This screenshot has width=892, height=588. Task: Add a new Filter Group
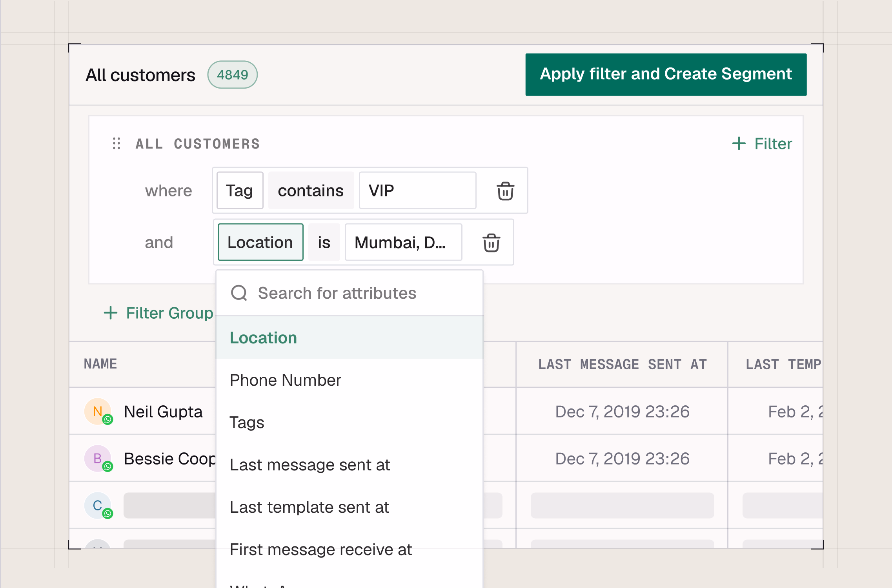tap(159, 313)
